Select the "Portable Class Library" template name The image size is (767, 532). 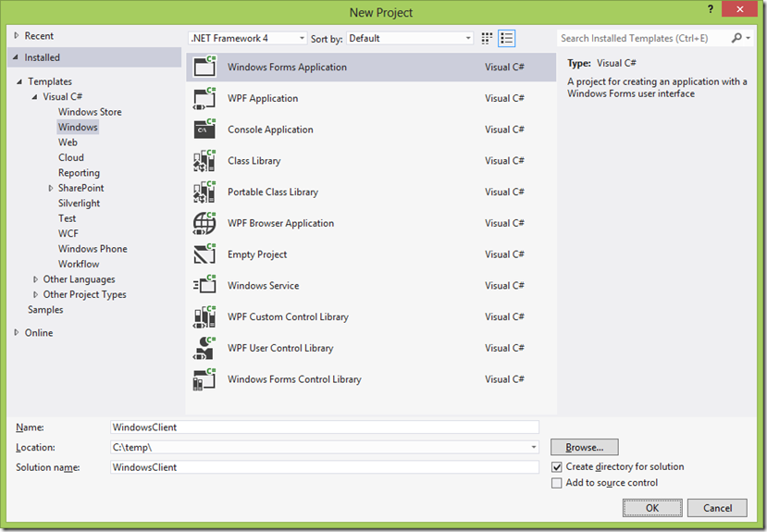[273, 192]
